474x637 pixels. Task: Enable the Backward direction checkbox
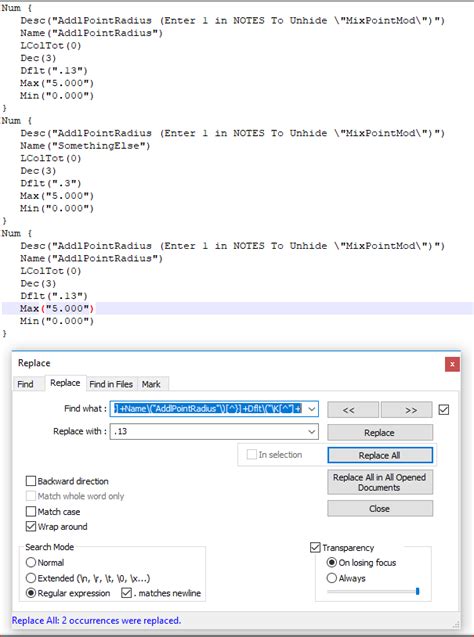coord(67,481)
